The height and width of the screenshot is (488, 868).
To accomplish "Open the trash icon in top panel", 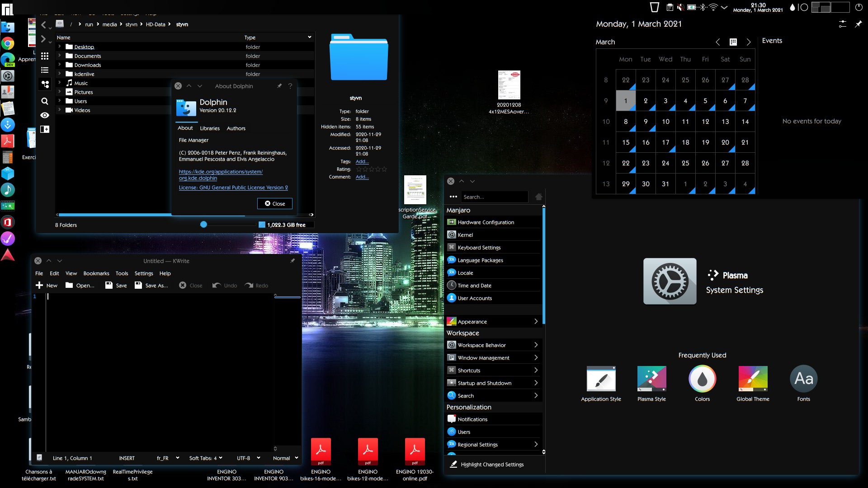I will point(654,7).
